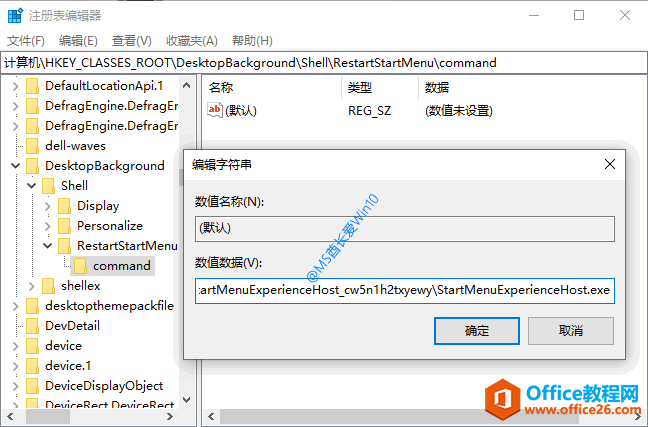Minimize the Registry Editor window

pos(534,15)
